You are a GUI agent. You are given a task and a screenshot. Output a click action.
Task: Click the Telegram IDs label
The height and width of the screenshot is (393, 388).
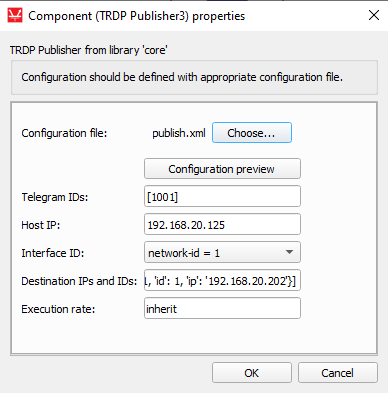click(x=55, y=197)
